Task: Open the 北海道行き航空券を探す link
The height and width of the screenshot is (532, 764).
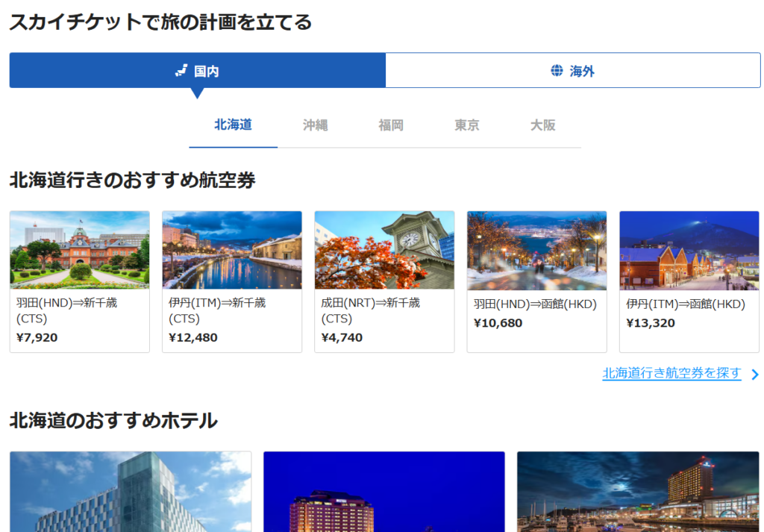Action: click(x=671, y=373)
